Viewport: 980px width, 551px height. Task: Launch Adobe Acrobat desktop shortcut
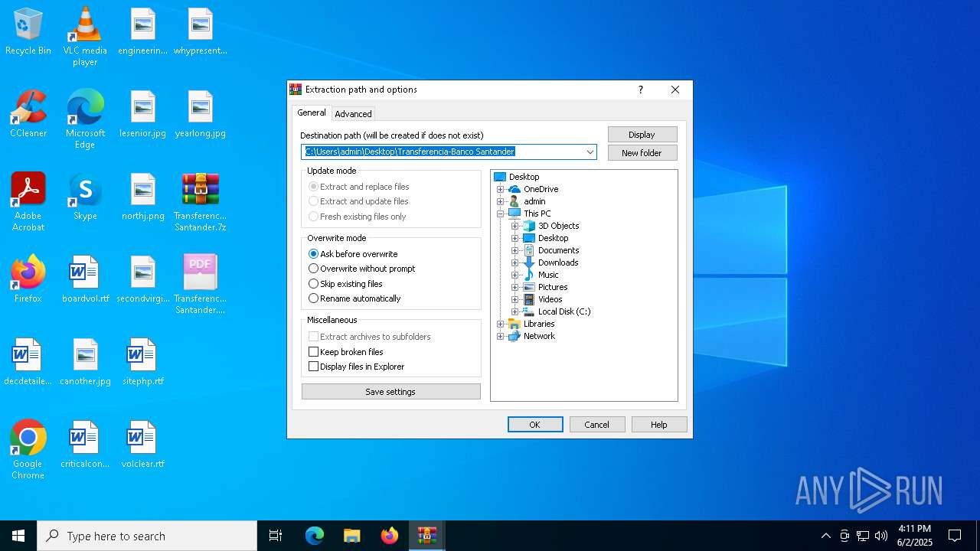click(28, 202)
